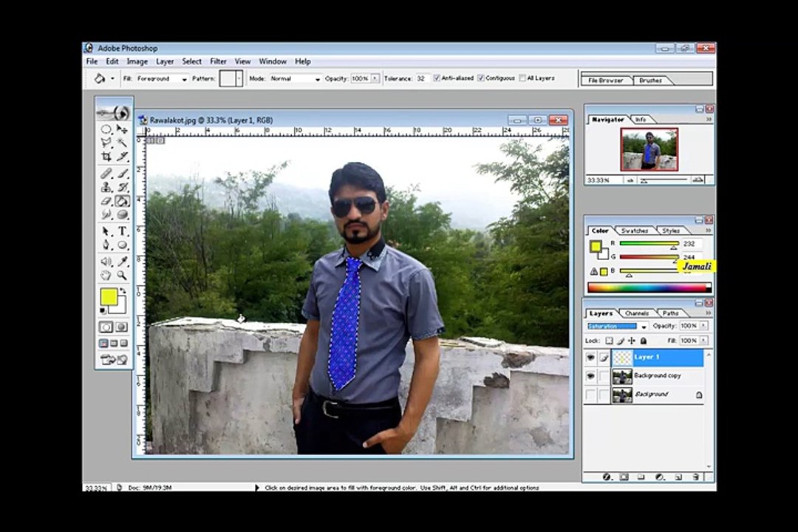Open Opacity slider arrow in options bar

[x=375, y=78]
